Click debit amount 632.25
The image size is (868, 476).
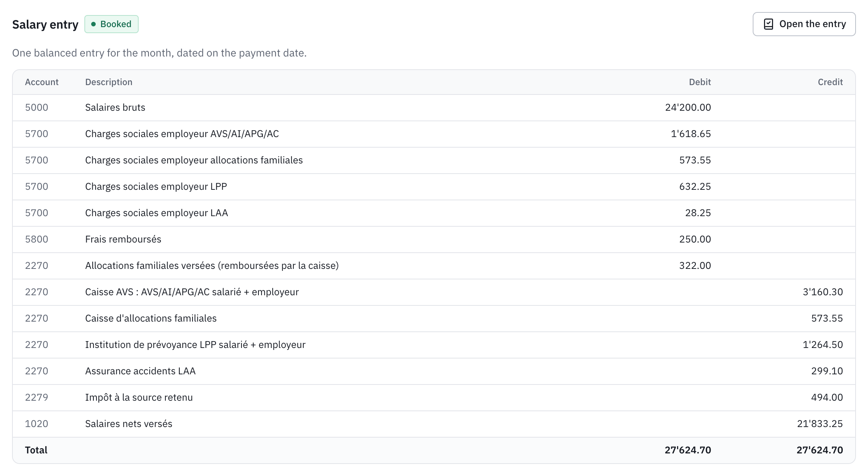pos(695,186)
